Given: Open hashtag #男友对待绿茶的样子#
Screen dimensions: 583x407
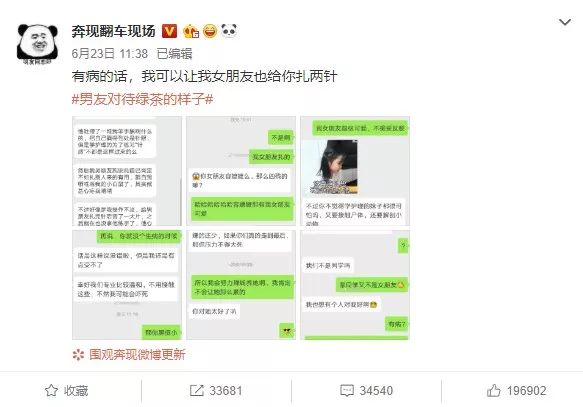Looking at the screenshot, I should coord(142,99).
